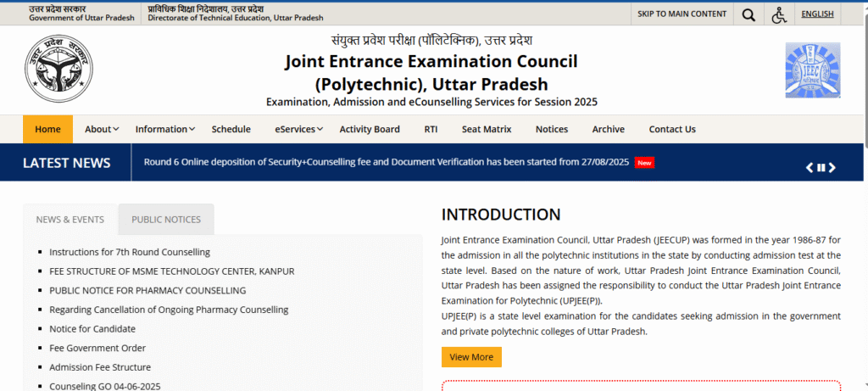Click Skip to Main Content link
This screenshot has height=391, width=868.
pos(682,14)
